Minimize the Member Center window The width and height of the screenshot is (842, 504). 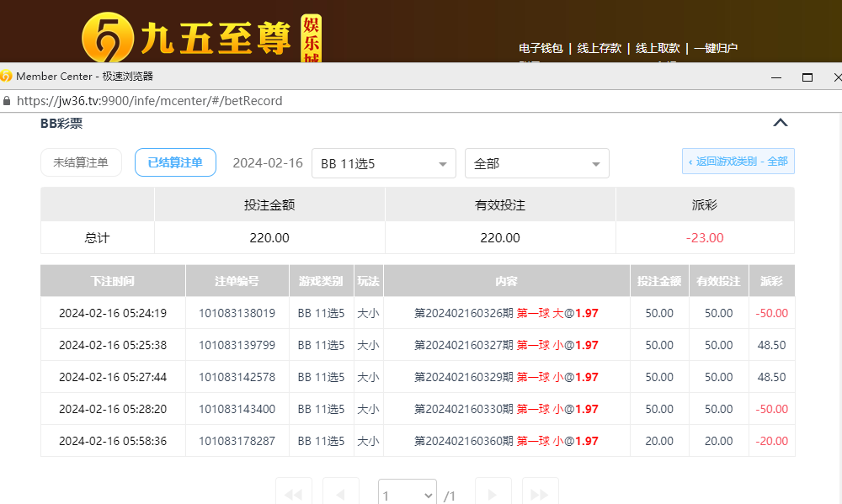775,77
